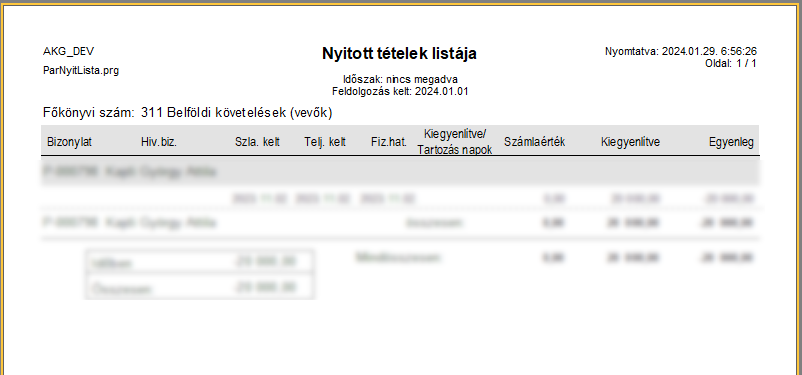This screenshot has width=802, height=375.
Task: Click the "Szla. kelt" column header
Action: 257,142
